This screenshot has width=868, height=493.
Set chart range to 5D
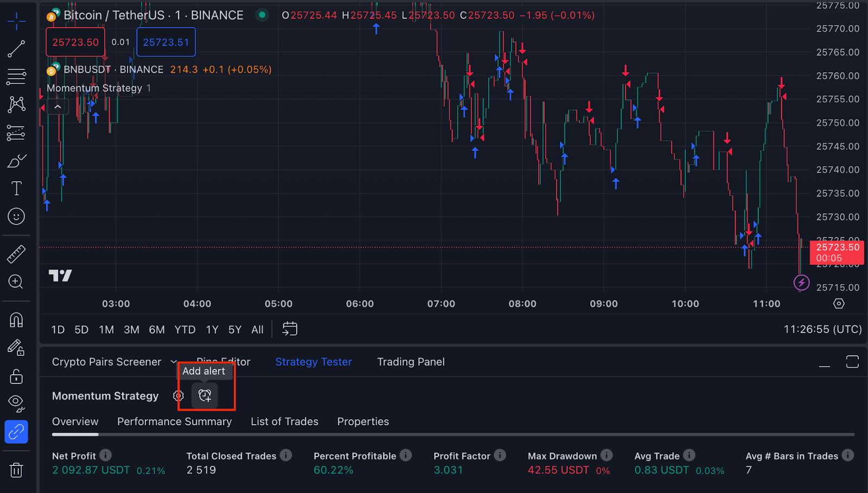click(81, 330)
